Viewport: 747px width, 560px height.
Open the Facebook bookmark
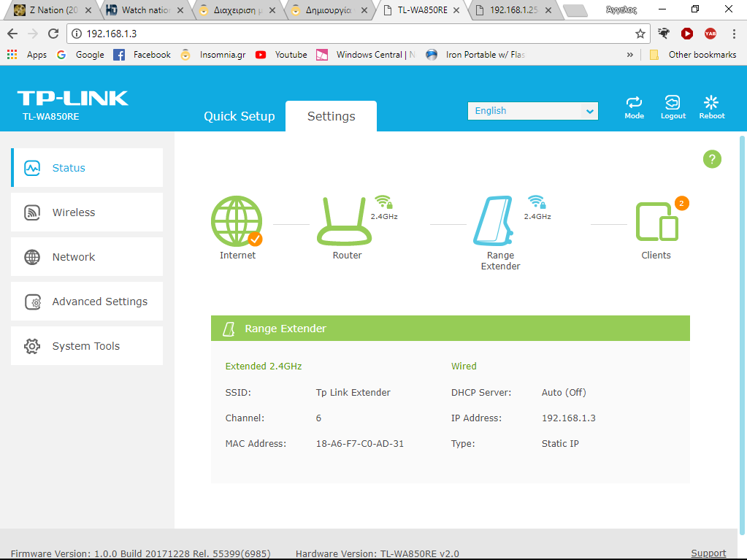coord(142,55)
